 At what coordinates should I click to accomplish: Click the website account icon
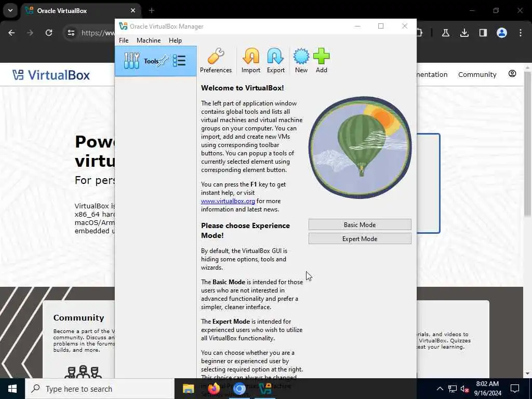coord(512,74)
